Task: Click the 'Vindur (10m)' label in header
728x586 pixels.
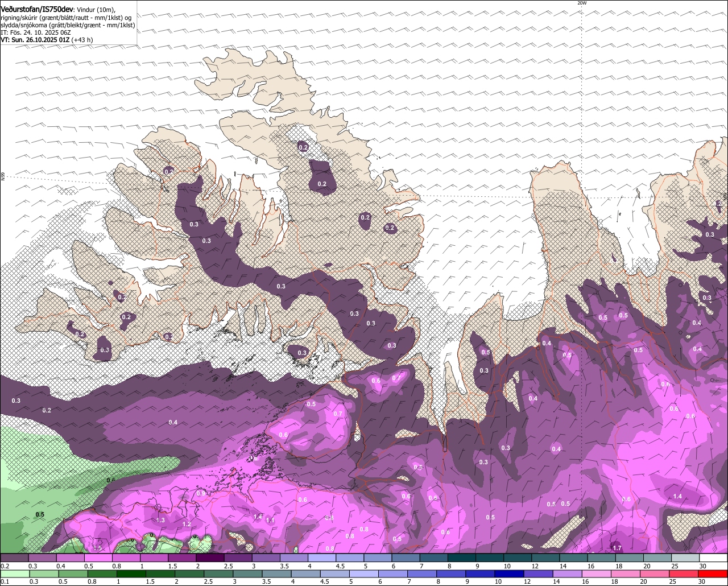Action: pos(96,10)
